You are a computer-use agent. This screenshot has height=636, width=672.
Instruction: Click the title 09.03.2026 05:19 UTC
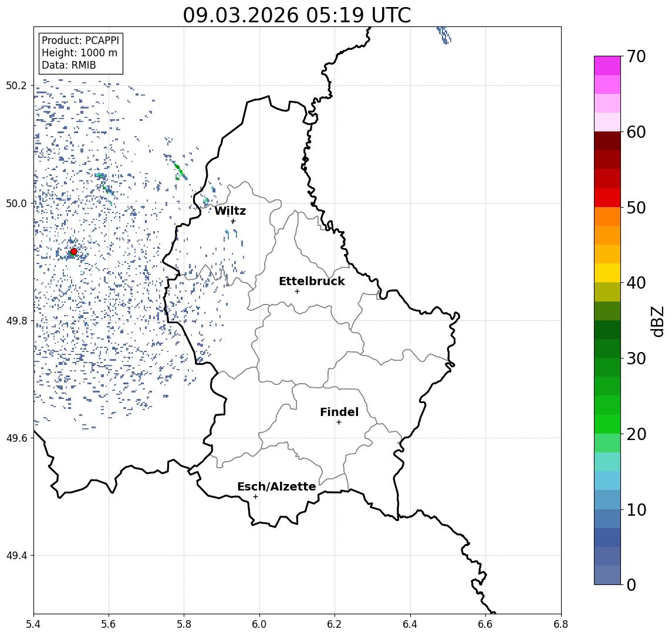[296, 15]
